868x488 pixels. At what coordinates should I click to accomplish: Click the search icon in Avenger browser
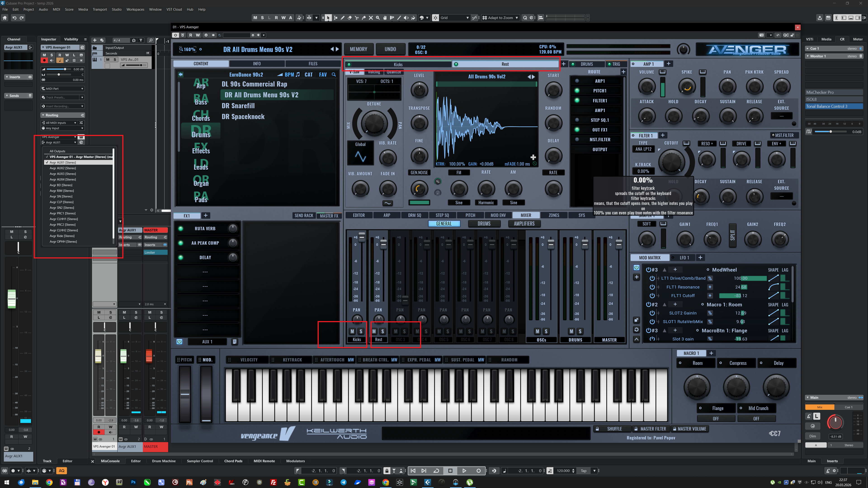(x=334, y=75)
